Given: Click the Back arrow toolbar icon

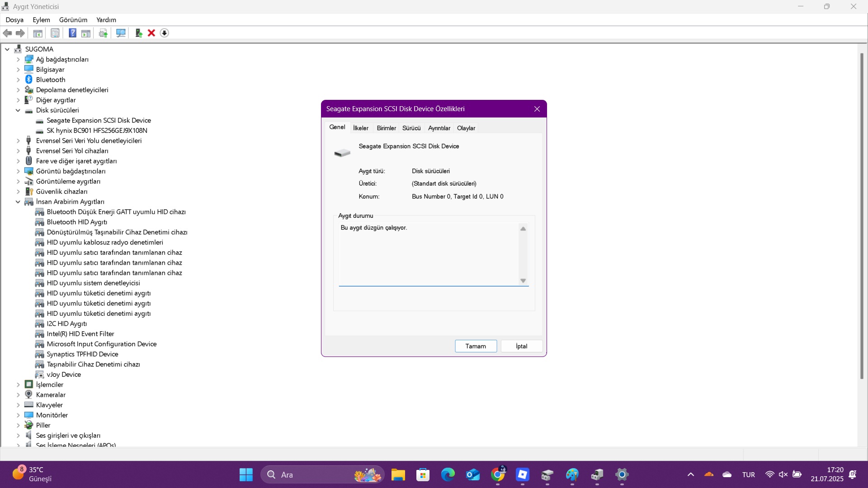Looking at the screenshot, I should (8, 33).
